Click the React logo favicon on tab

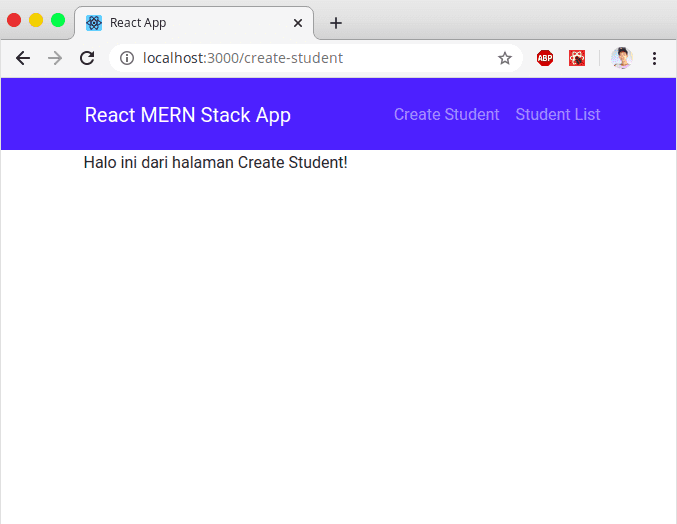click(x=94, y=23)
